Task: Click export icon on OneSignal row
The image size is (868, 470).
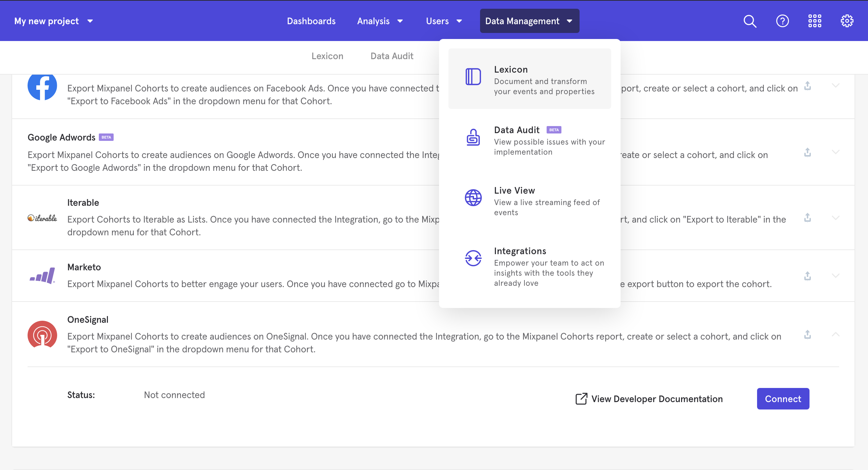Action: tap(807, 334)
